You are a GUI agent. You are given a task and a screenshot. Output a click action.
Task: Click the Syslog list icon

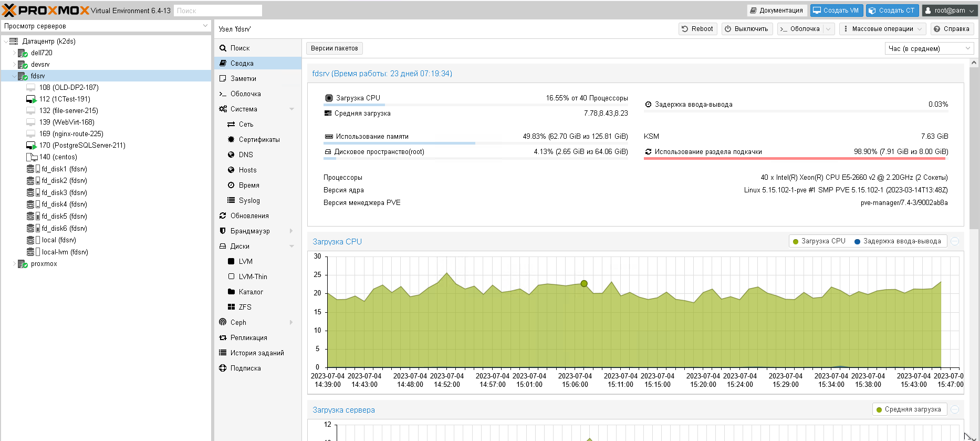tap(231, 201)
